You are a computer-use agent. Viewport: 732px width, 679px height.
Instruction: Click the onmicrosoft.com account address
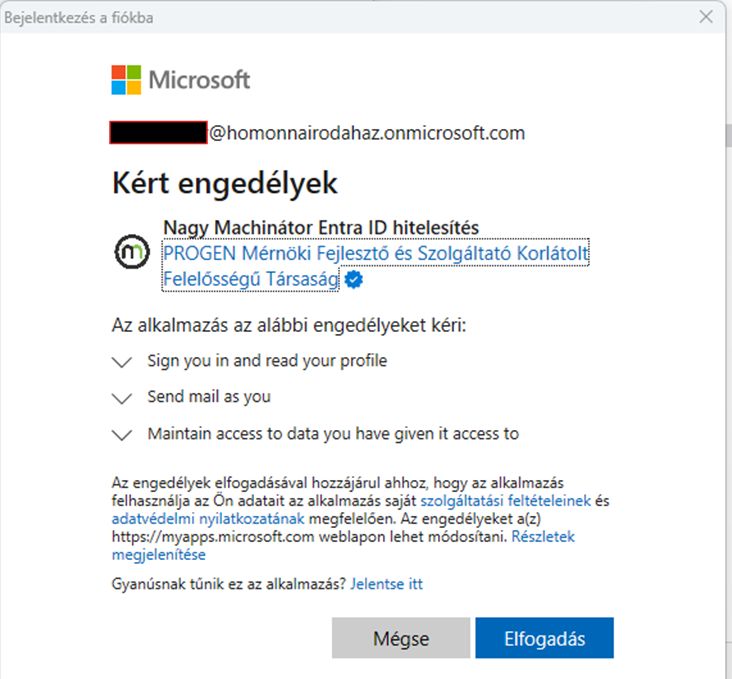366,133
